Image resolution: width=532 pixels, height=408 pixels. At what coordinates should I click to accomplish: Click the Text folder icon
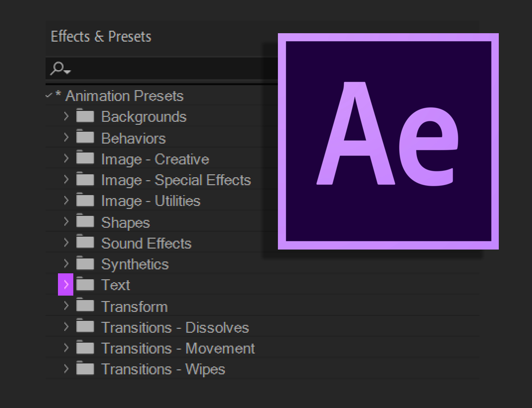pyautogui.click(x=85, y=284)
